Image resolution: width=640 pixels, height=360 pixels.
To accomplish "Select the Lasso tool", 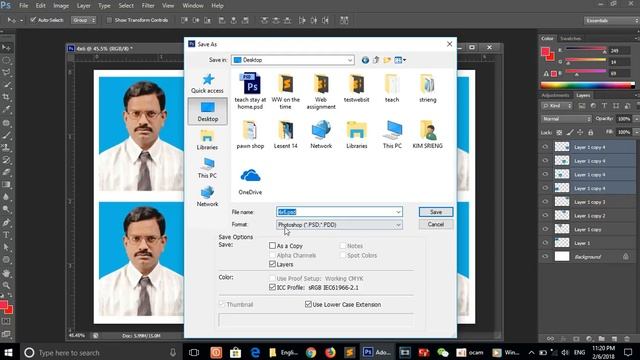I will click(6, 73).
